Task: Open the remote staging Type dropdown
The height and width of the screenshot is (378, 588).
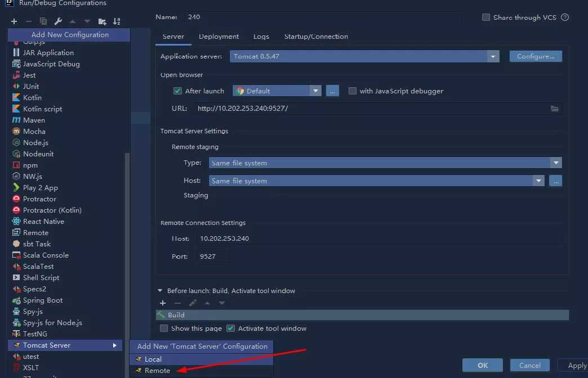Action: pyautogui.click(x=556, y=163)
